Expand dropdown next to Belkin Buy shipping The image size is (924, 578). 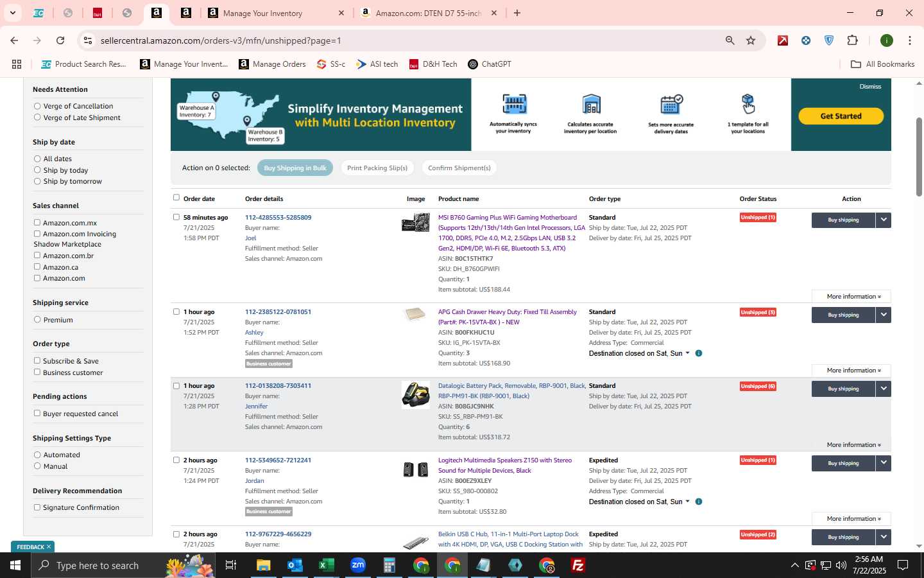click(x=884, y=537)
